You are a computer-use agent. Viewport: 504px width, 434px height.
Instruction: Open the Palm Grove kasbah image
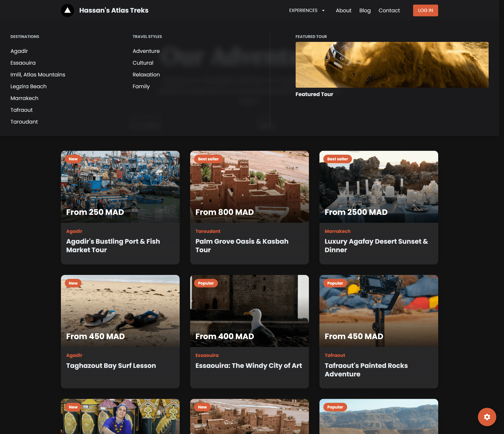click(249, 187)
